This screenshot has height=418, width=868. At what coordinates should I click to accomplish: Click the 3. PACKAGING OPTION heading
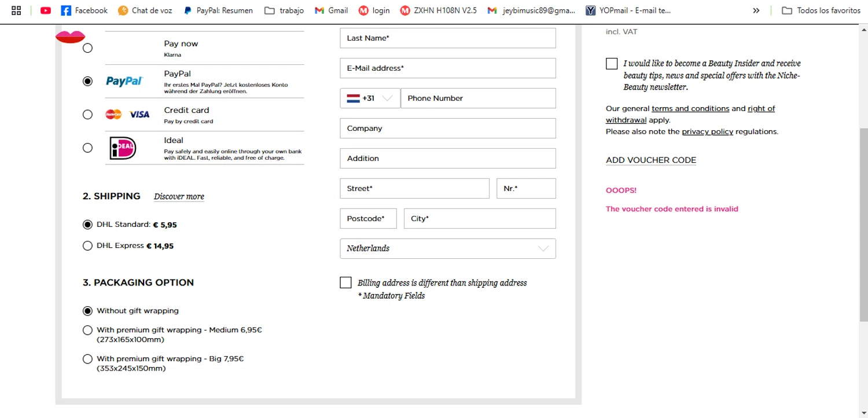click(x=138, y=283)
